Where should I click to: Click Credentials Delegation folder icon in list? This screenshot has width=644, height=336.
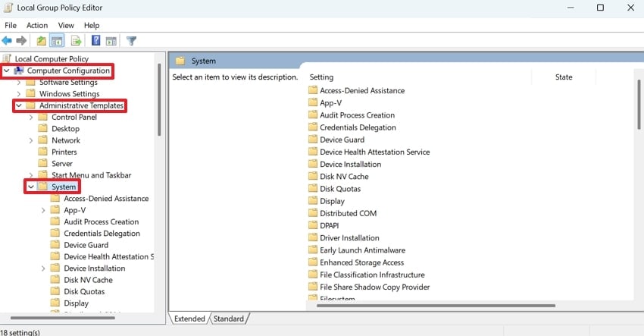pyautogui.click(x=313, y=127)
